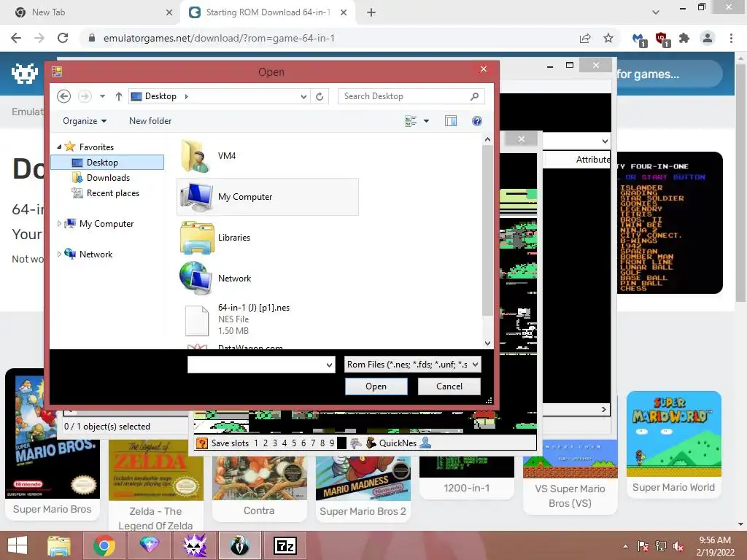
Task: Open the Contra game link
Action: click(259, 510)
